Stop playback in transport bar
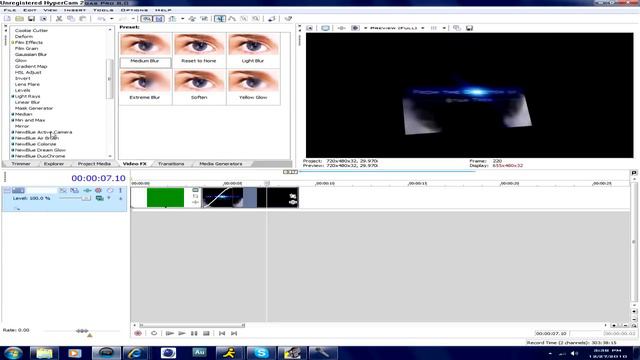The width and height of the screenshot is (640, 360). click(206, 333)
